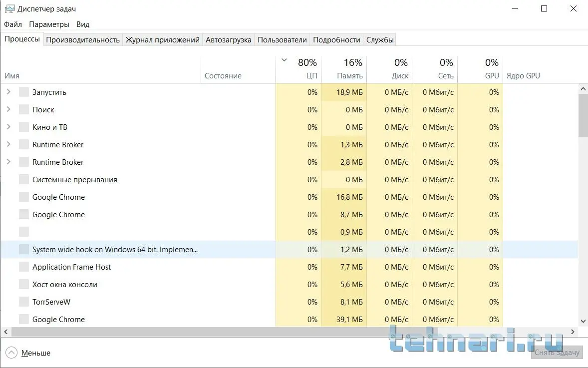This screenshot has width=588, height=368.
Task: Click the Меньше details link
Action: click(x=36, y=353)
